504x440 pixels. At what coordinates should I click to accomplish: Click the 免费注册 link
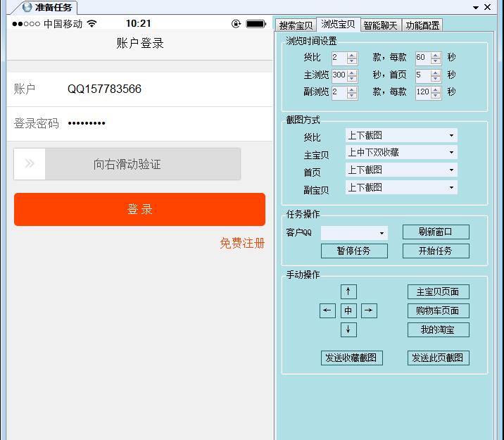click(242, 243)
